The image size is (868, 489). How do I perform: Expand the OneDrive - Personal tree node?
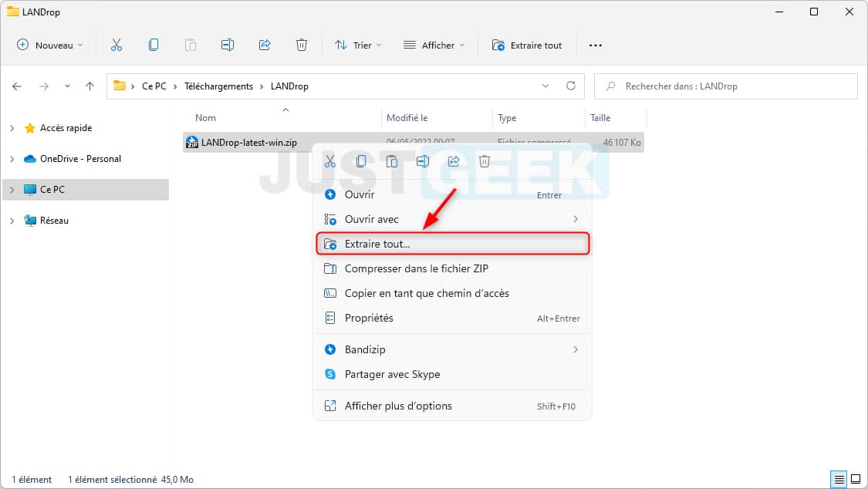12,160
